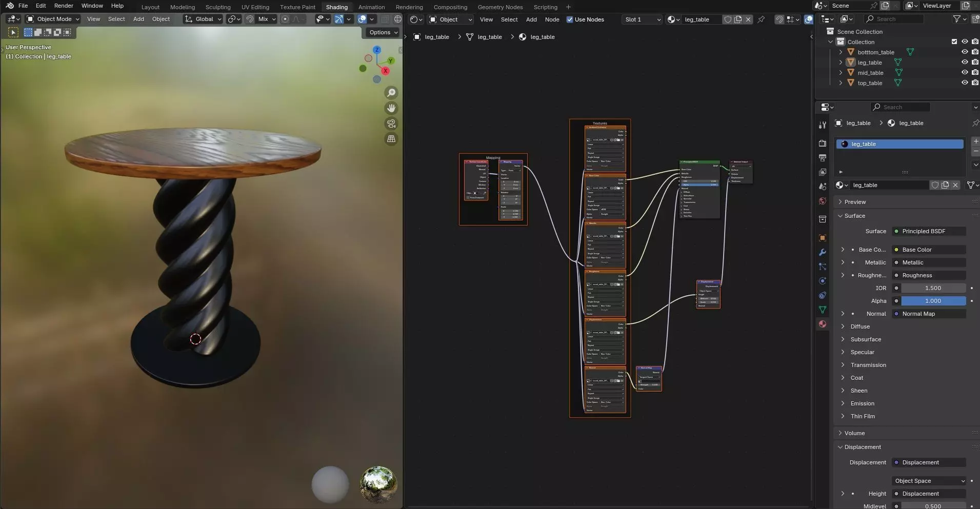
Task: Adjust the IOR 1.500 value slider
Action: click(x=933, y=288)
